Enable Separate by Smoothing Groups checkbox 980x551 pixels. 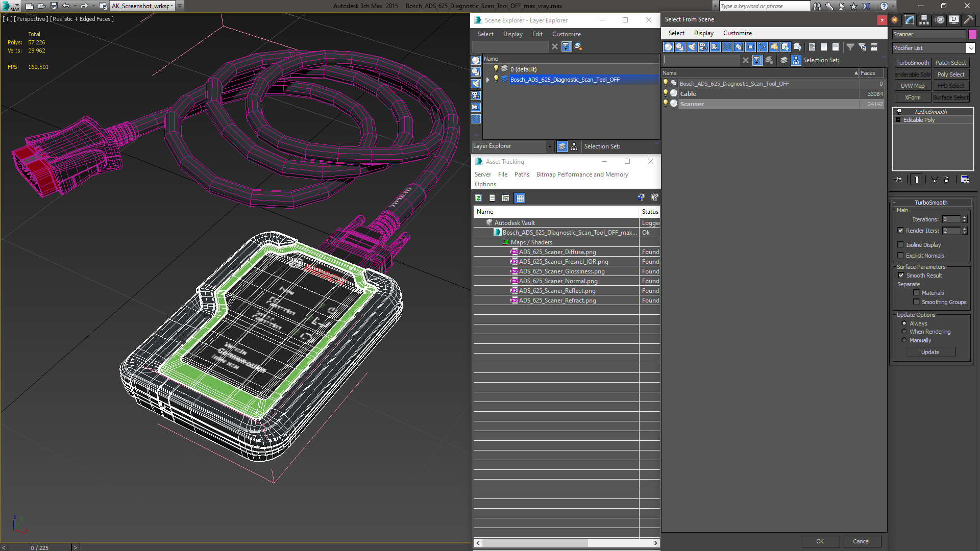pyautogui.click(x=916, y=302)
